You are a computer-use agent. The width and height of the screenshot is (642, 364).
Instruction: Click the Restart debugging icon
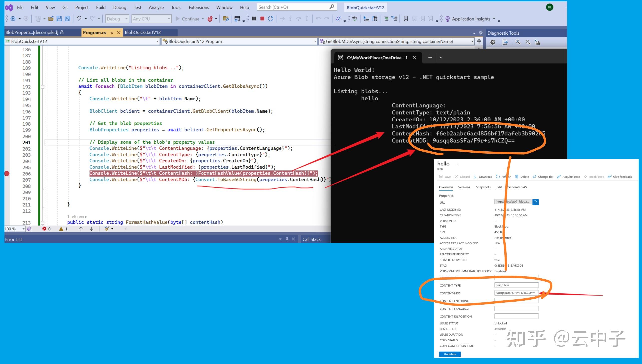271,18
